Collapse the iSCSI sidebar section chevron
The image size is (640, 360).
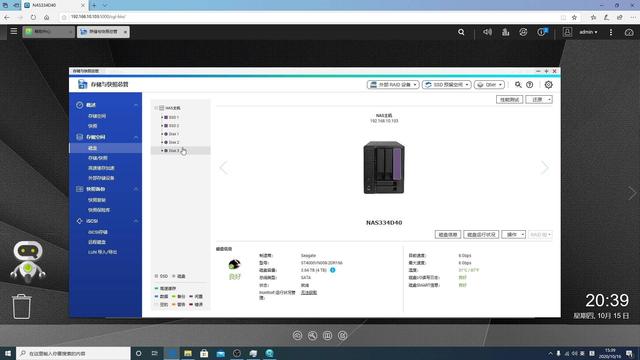(x=136, y=221)
